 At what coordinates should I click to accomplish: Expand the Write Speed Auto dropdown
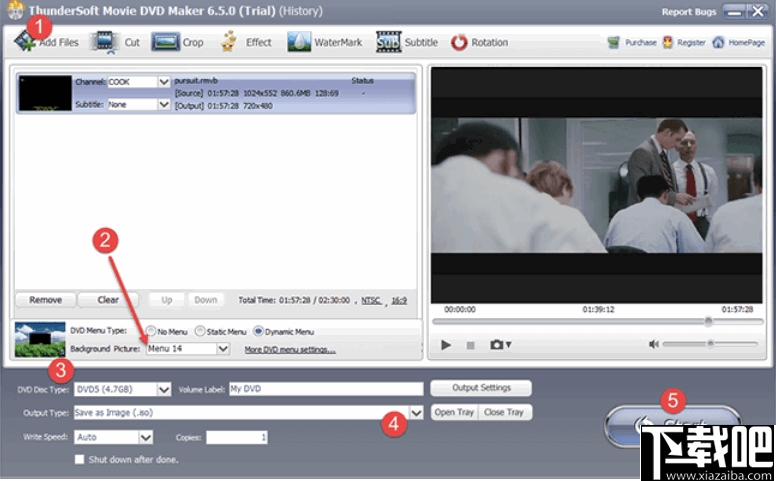[146, 437]
